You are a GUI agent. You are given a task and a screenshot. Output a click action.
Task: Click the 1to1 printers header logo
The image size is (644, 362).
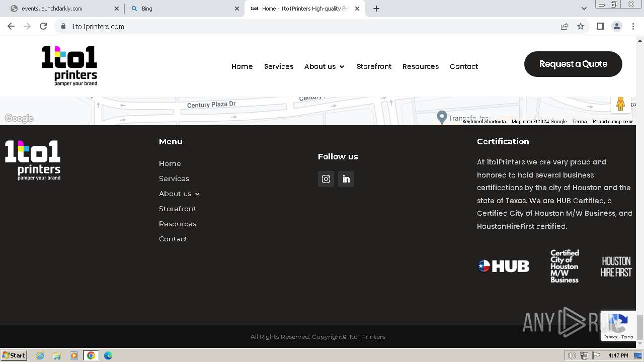click(69, 66)
